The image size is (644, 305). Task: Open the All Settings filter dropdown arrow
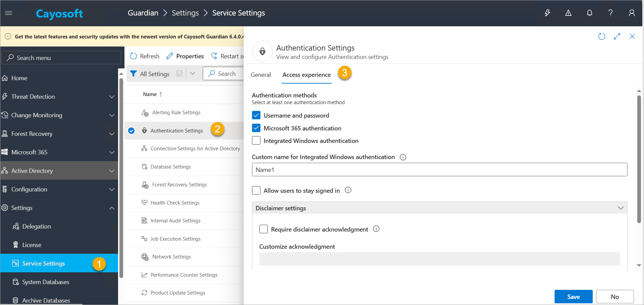click(x=193, y=73)
